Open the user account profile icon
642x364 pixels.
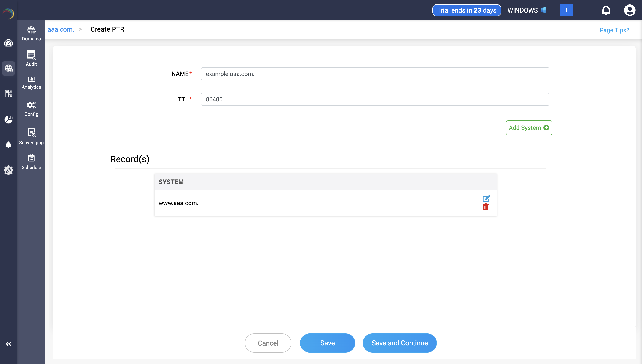(629, 10)
